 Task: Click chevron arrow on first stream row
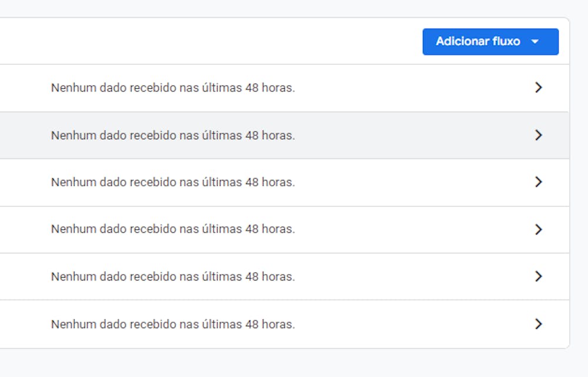(538, 88)
